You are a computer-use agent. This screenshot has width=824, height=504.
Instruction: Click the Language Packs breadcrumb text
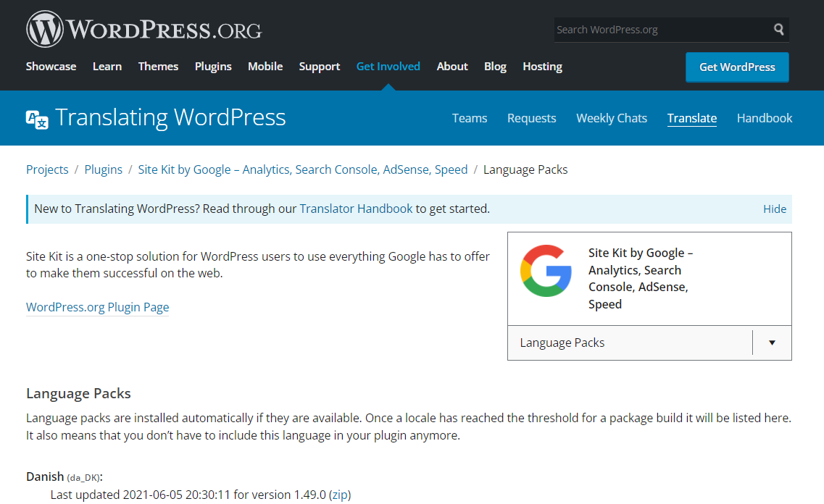click(x=525, y=169)
